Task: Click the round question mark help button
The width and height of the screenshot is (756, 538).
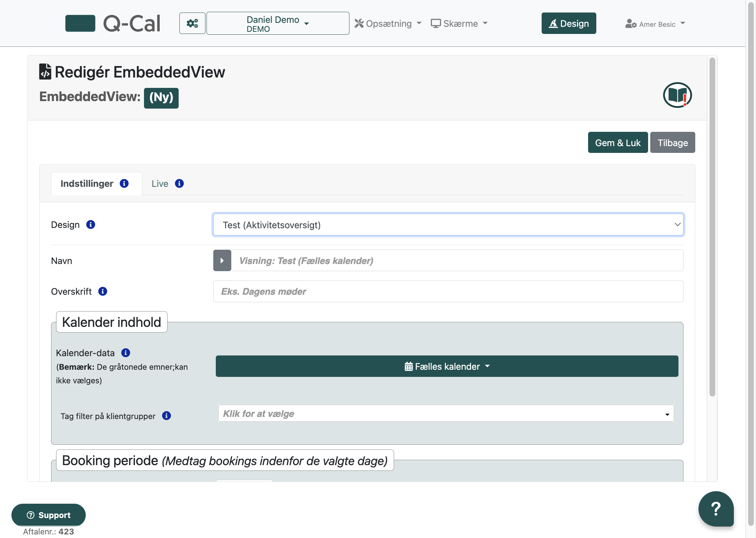Action: [716, 509]
